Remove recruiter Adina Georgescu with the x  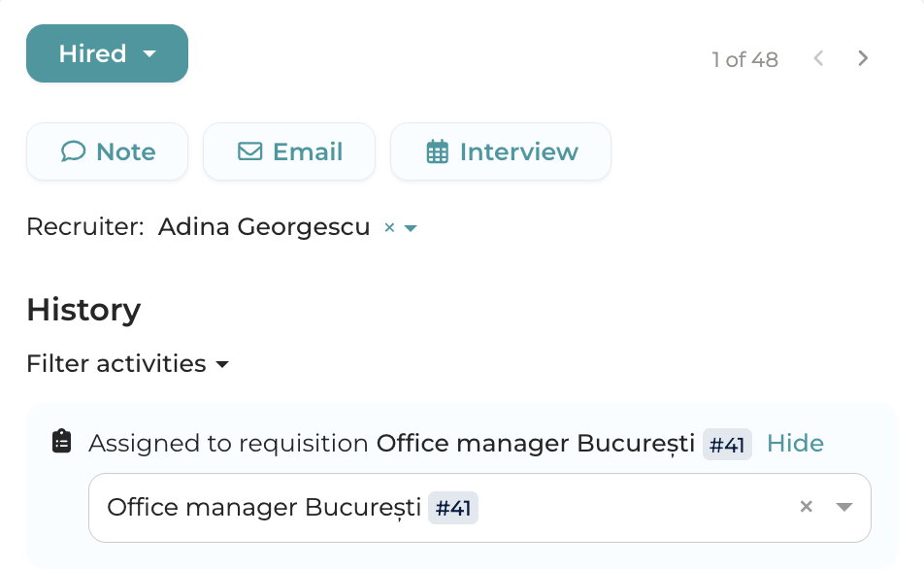coord(389,228)
